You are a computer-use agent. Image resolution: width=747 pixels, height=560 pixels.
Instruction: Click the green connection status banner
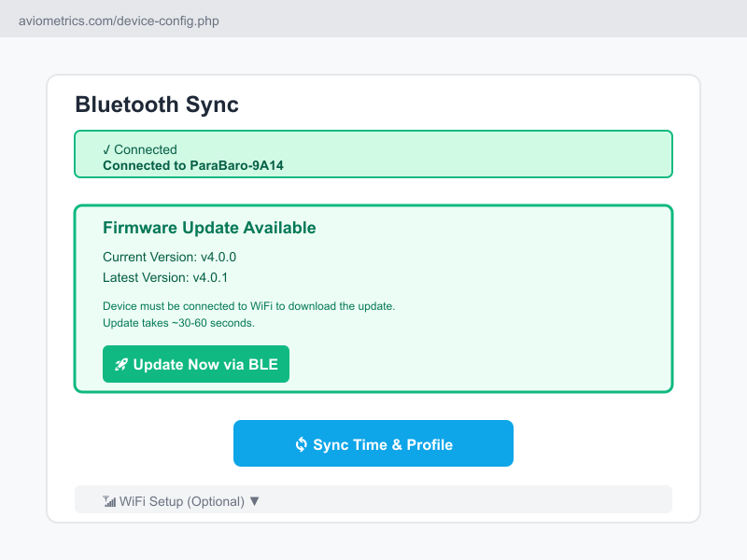click(373, 153)
